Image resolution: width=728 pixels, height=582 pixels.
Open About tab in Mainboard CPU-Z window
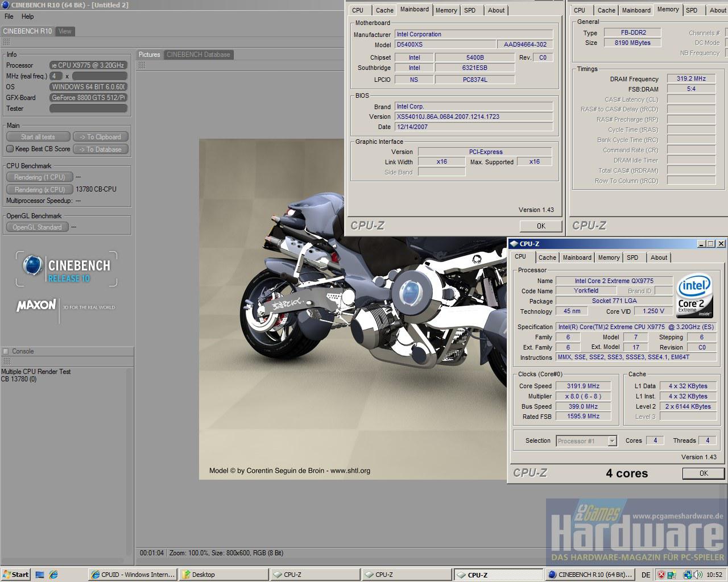pos(497,10)
